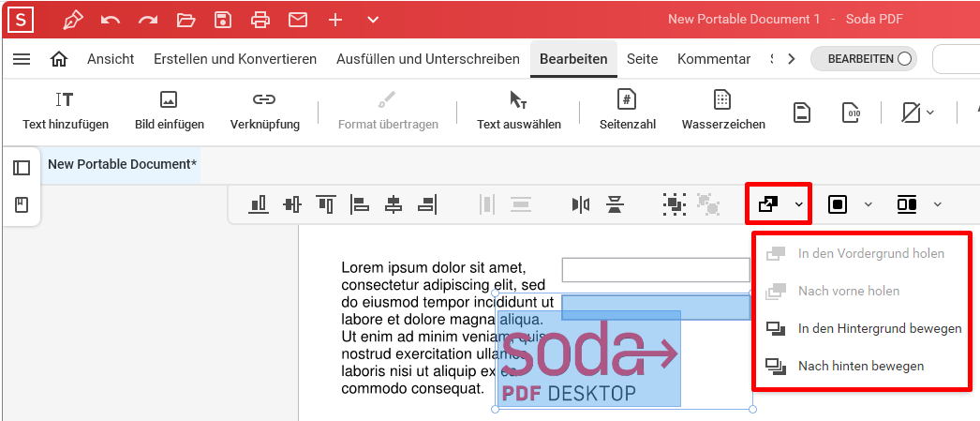Flip object horizontally
The width and height of the screenshot is (980, 421).
point(581,203)
